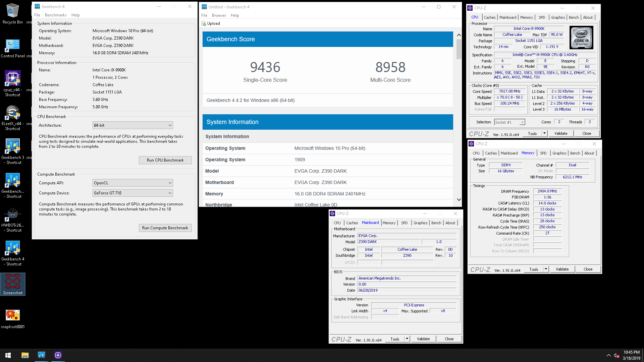Open the Browser menu in Untitled Geekbench window
The width and height of the screenshot is (644, 362).
pyautogui.click(x=219, y=15)
